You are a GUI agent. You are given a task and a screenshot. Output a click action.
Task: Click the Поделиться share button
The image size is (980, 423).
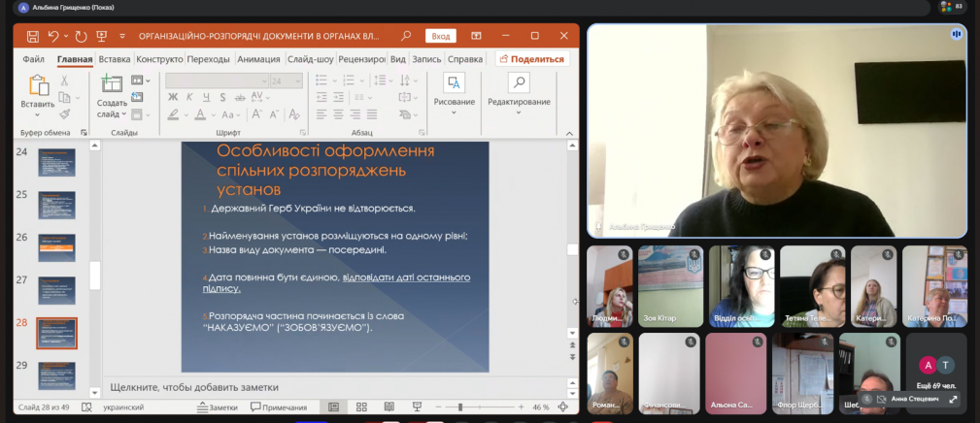[531, 59]
